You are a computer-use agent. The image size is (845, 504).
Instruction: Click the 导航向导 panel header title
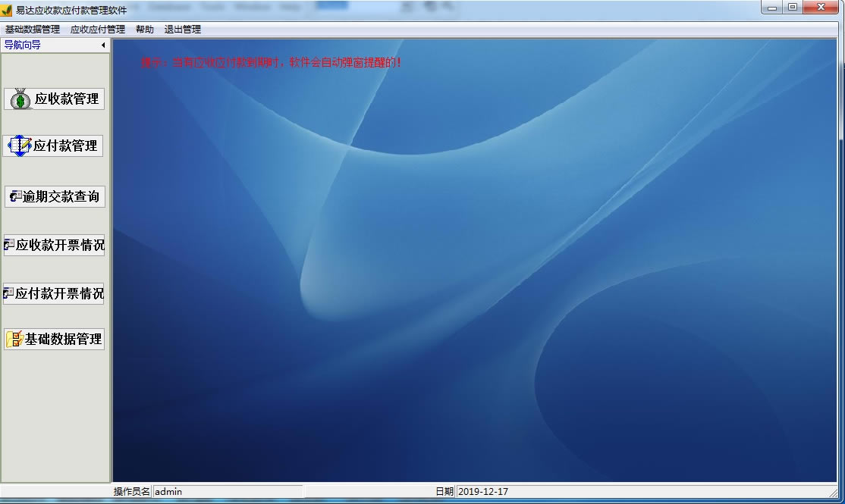click(x=23, y=45)
